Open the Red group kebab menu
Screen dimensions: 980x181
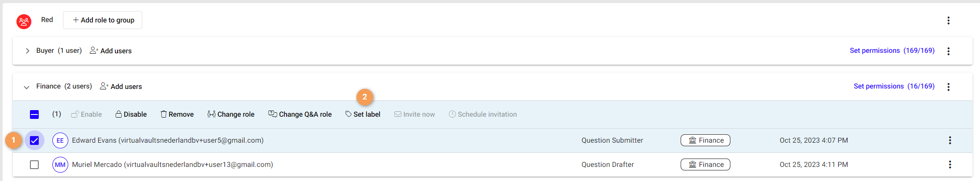[x=948, y=20]
